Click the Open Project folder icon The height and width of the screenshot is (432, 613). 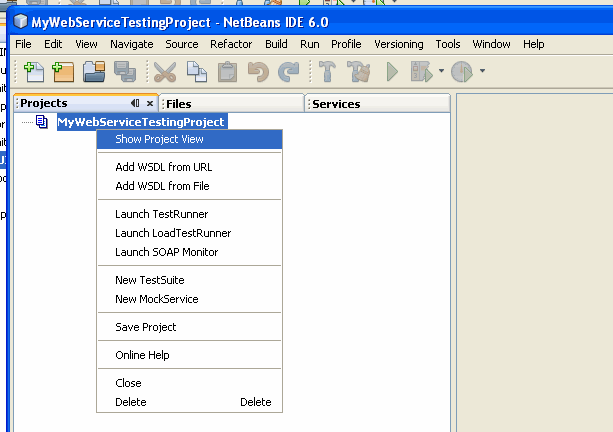click(94, 72)
